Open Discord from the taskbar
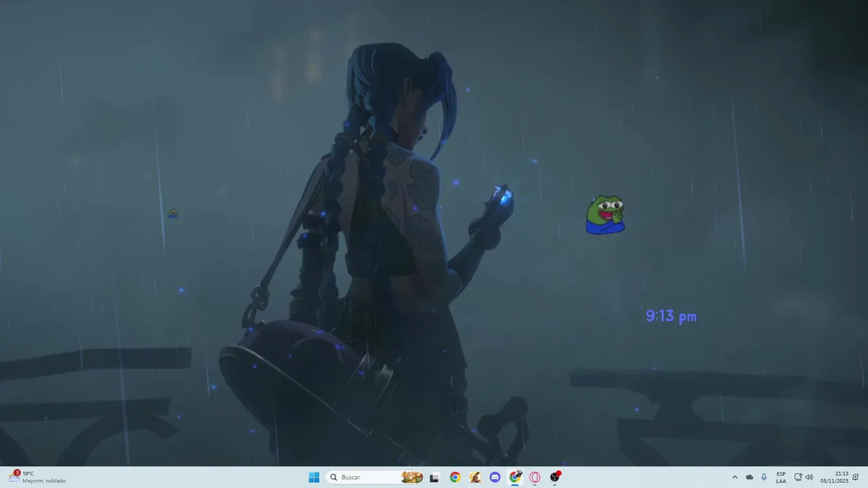Image resolution: width=868 pixels, height=488 pixels. (495, 477)
